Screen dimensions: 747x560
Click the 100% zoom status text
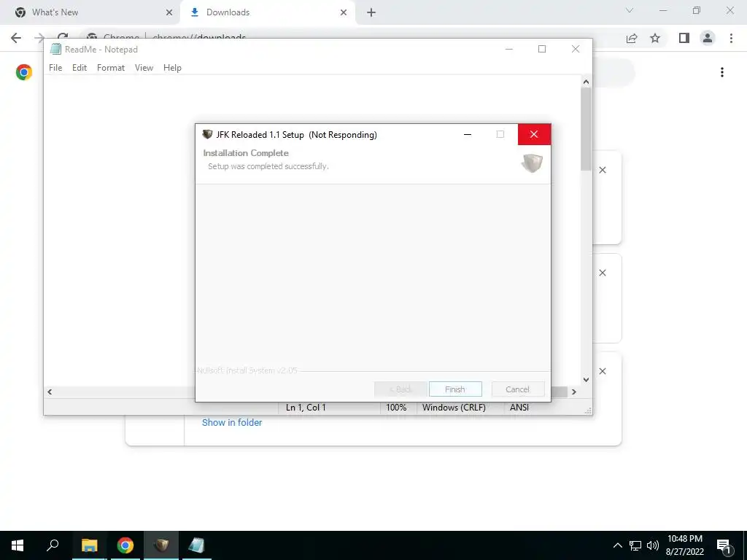[x=396, y=408]
